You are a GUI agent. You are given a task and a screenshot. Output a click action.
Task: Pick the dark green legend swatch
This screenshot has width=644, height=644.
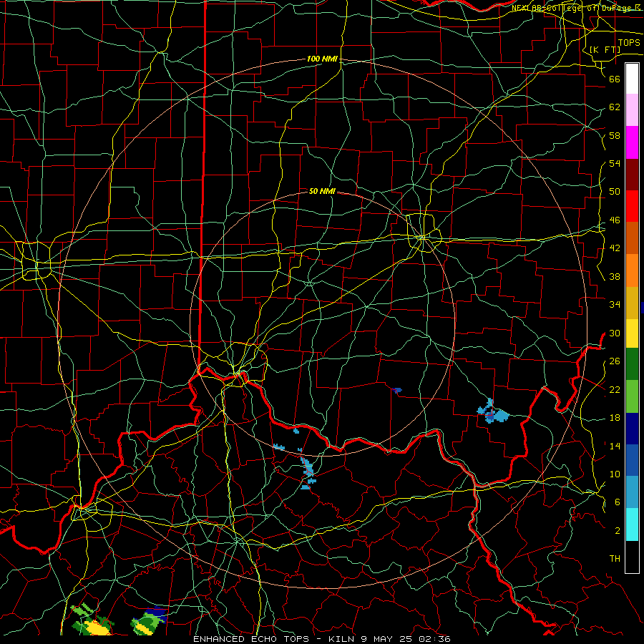coord(632,364)
